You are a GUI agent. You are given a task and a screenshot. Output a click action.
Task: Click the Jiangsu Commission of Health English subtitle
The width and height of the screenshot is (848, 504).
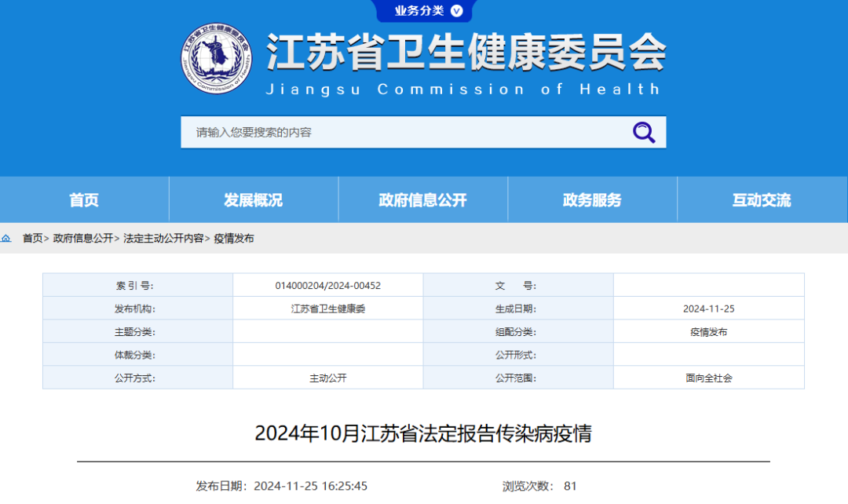click(463, 89)
